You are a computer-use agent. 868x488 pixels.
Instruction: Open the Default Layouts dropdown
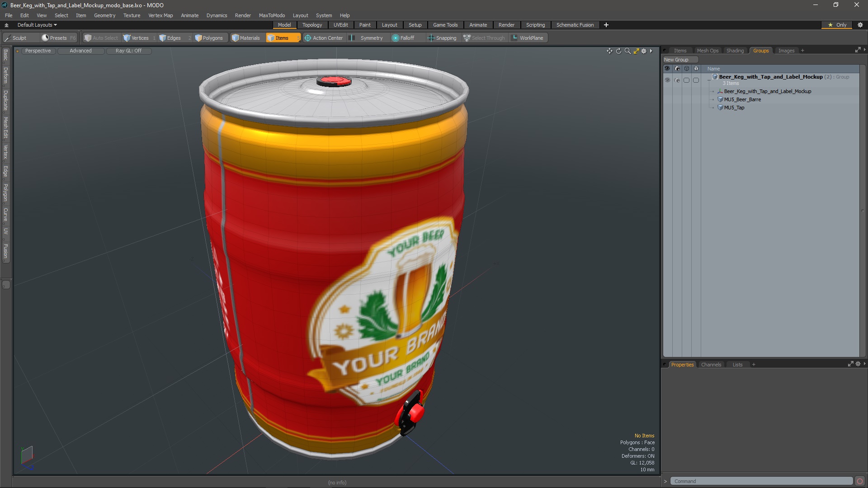37,25
